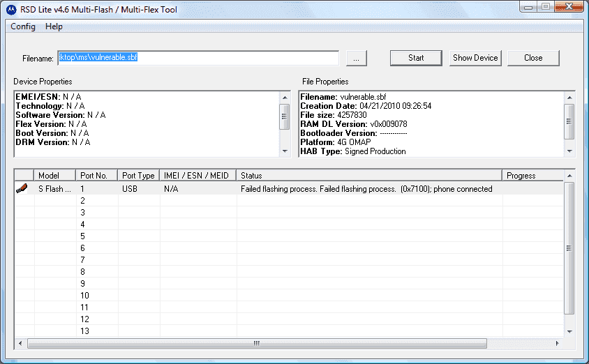589x364 pixels.
Task: Click the Creation Date line in File Properties
Action: pos(366,106)
